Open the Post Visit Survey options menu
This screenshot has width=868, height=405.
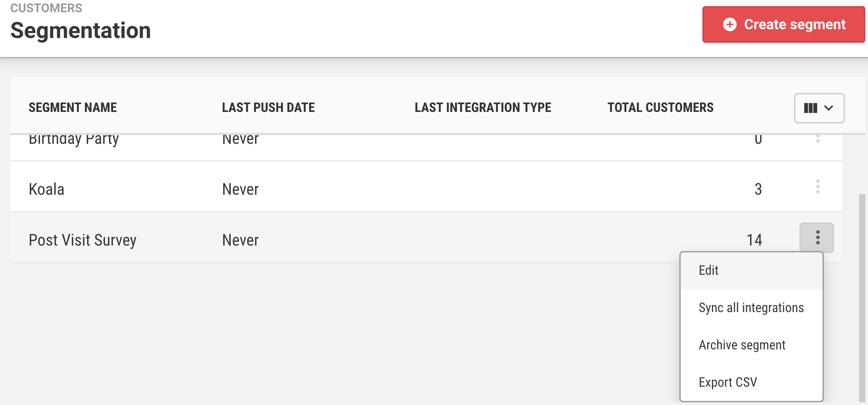click(x=817, y=238)
